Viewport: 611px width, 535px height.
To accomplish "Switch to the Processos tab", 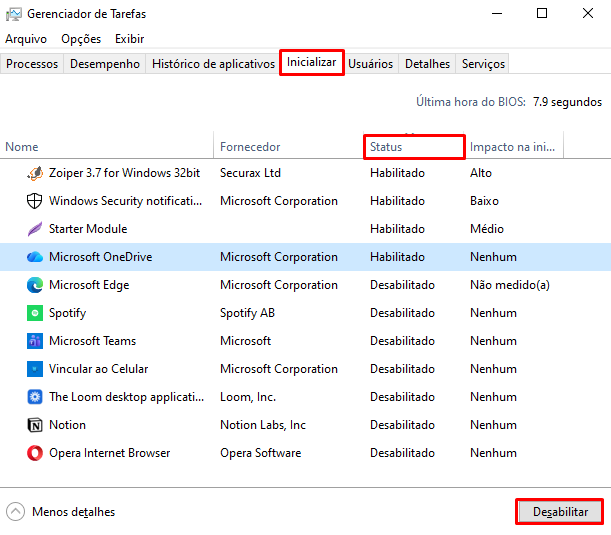I will (x=32, y=64).
